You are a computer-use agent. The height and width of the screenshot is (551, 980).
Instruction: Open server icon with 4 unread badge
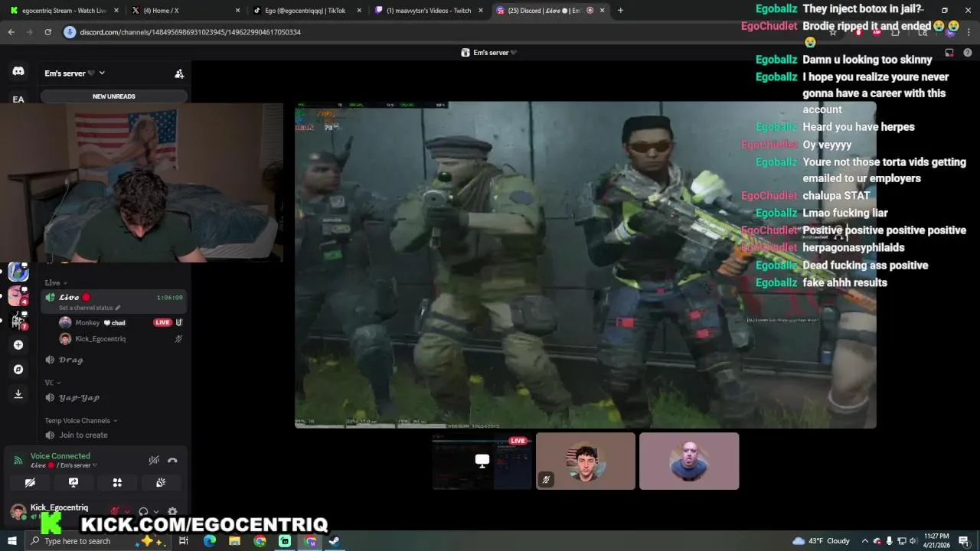click(x=18, y=295)
